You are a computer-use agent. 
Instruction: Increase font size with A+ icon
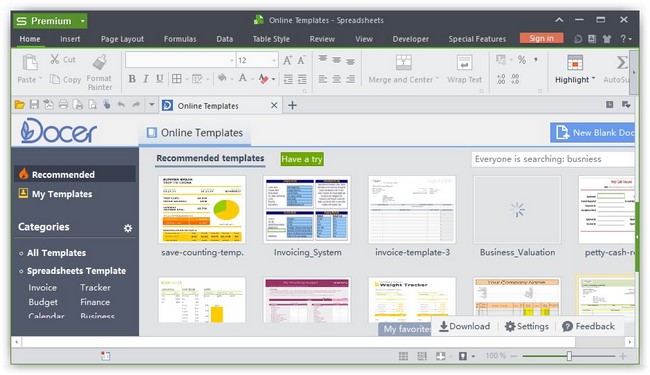point(287,60)
